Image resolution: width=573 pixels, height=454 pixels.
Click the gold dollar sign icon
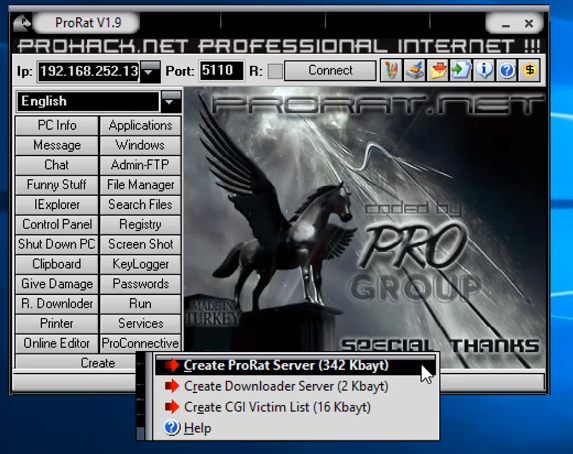click(x=530, y=70)
